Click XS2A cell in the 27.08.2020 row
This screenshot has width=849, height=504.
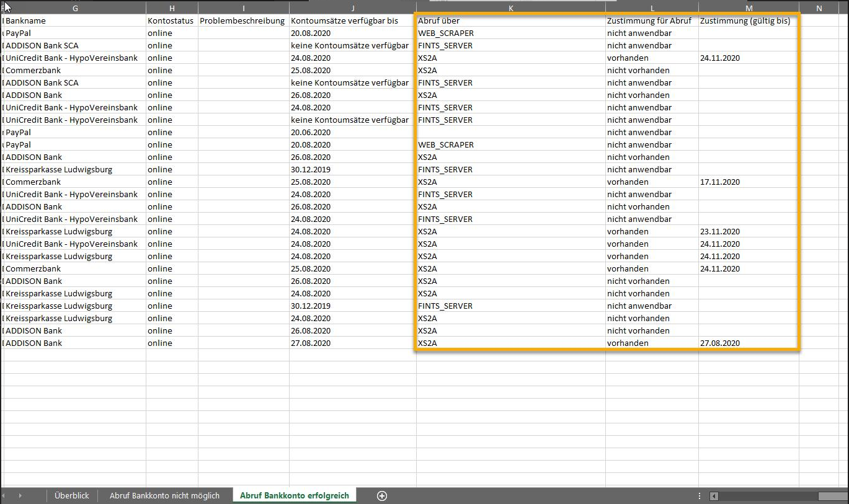click(x=511, y=343)
